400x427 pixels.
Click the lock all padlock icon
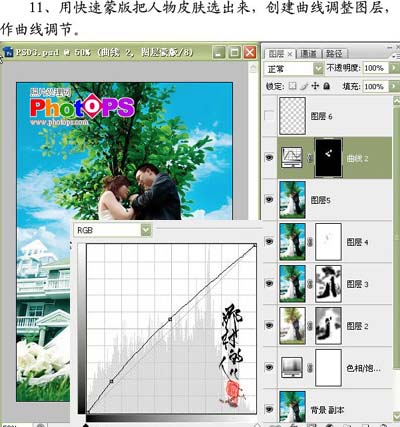(x=327, y=86)
